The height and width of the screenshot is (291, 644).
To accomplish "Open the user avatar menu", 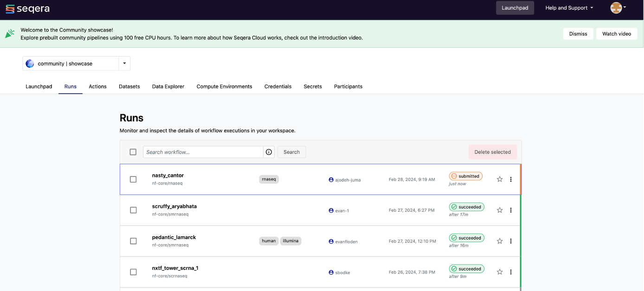I will (x=618, y=8).
